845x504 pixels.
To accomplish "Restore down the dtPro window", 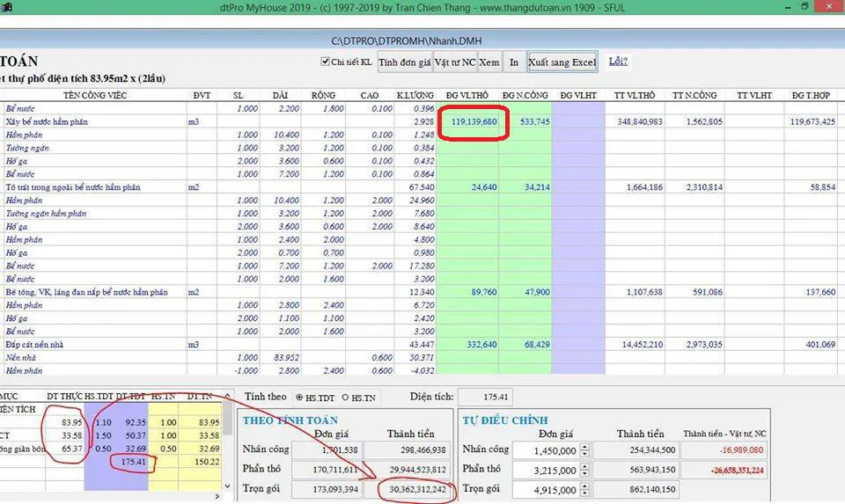I will 806,7.
